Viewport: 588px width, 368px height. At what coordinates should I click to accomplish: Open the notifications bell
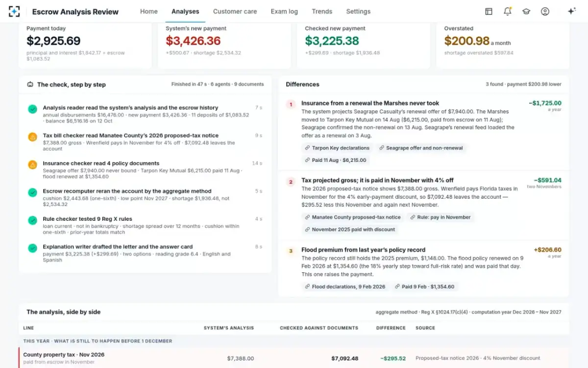(x=508, y=11)
